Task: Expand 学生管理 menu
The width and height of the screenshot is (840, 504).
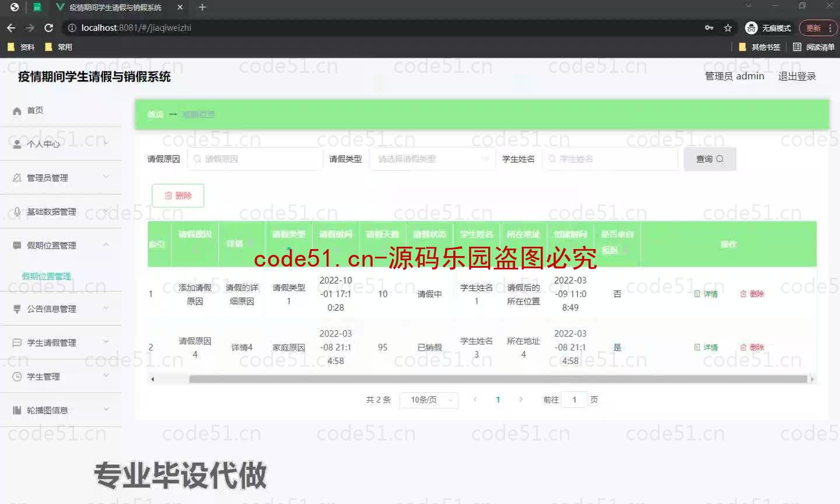Action: 61,376
